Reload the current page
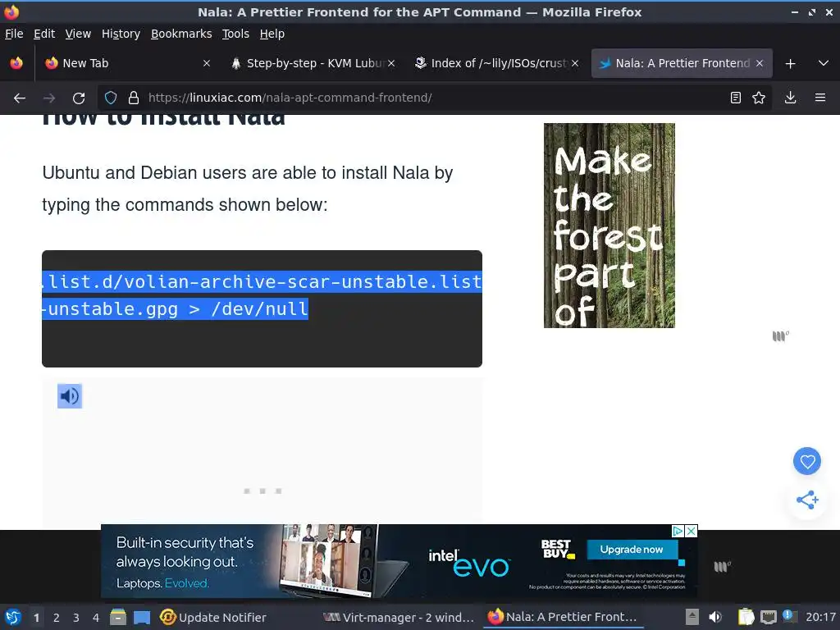 pyautogui.click(x=79, y=98)
